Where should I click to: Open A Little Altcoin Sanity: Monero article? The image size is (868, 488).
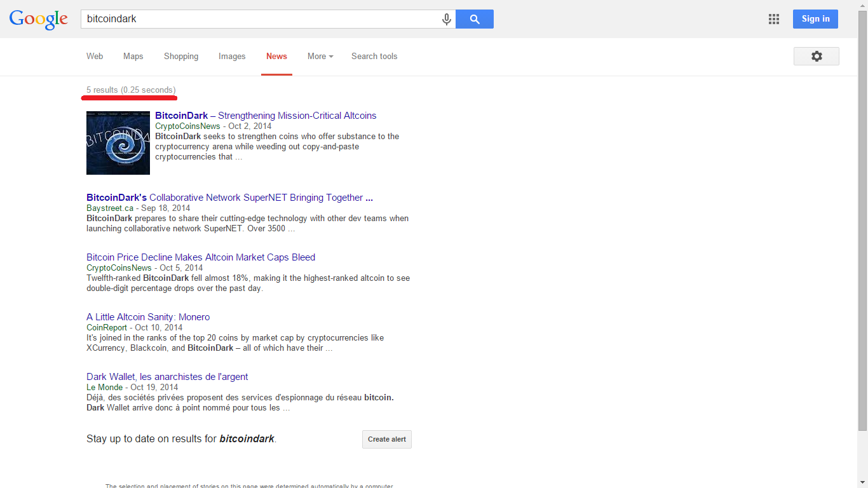pyautogui.click(x=148, y=317)
